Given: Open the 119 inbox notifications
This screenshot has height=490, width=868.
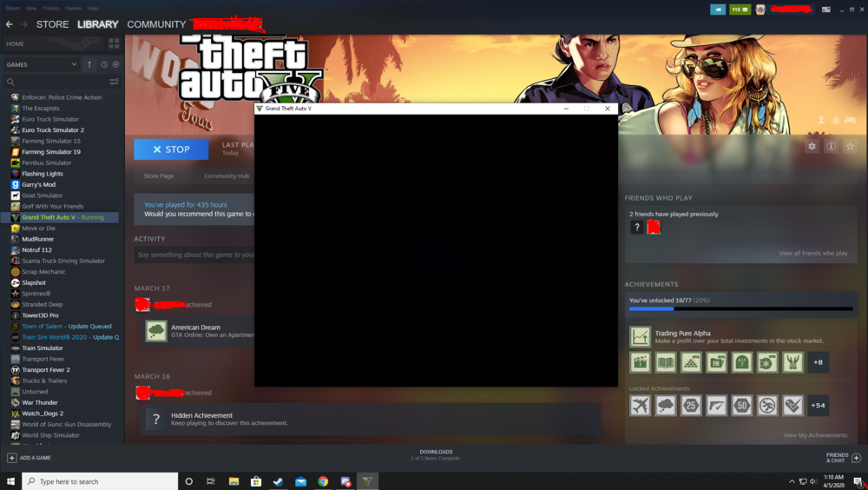Looking at the screenshot, I should click(x=740, y=10).
